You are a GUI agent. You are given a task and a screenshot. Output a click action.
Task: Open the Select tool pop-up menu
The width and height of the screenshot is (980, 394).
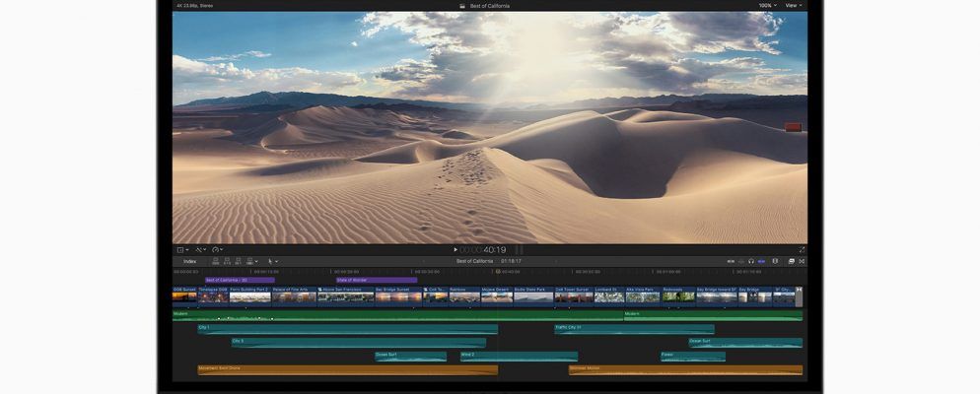(x=273, y=262)
